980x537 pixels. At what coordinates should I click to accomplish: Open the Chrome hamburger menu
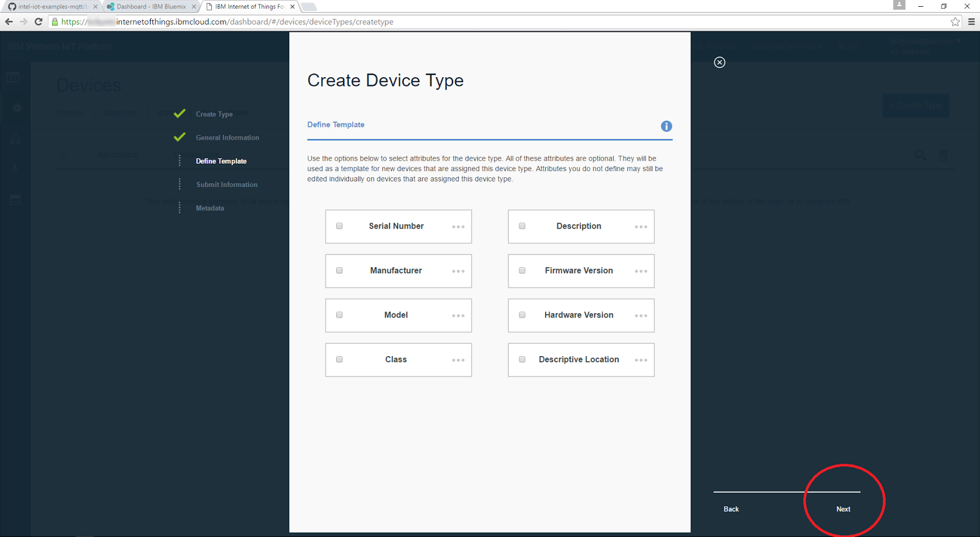(971, 21)
